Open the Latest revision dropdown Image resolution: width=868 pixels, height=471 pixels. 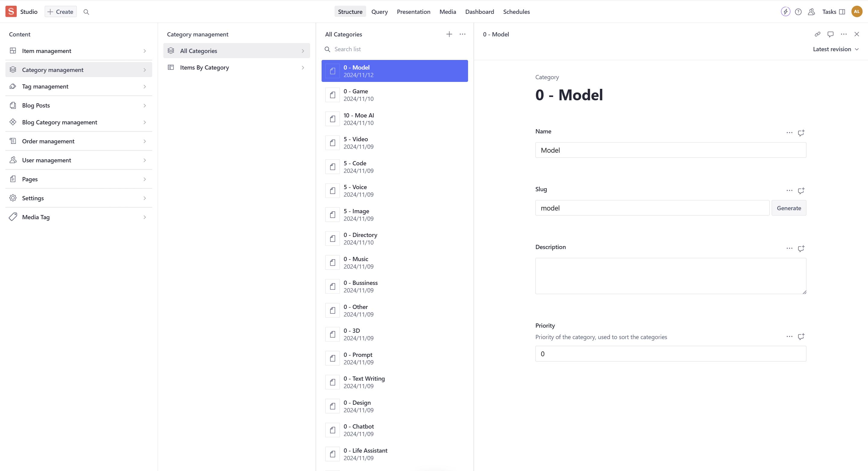pyautogui.click(x=835, y=49)
